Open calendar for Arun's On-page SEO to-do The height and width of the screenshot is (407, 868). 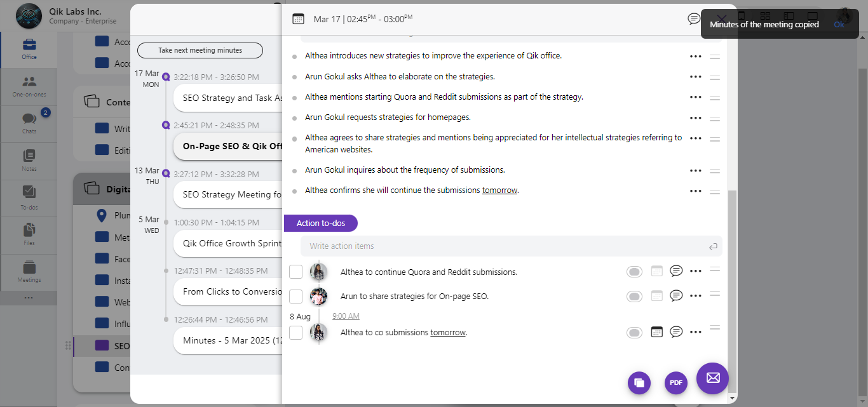point(657,296)
